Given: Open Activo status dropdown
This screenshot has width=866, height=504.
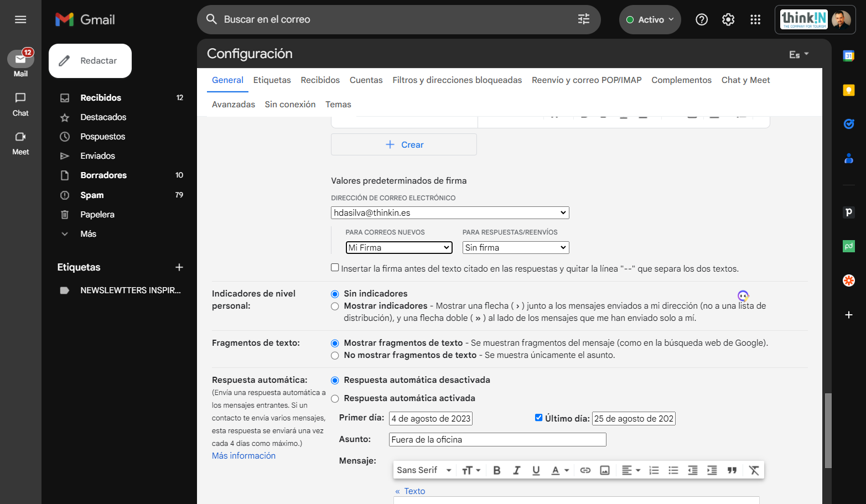Looking at the screenshot, I should [x=650, y=19].
